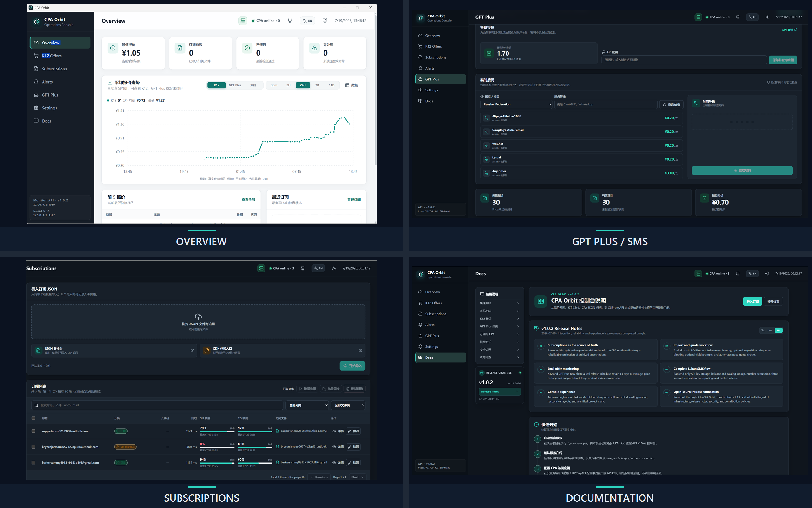The width and height of the screenshot is (812, 508).
Task: Open the 全部分类 category dropdown
Action: click(307, 405)
